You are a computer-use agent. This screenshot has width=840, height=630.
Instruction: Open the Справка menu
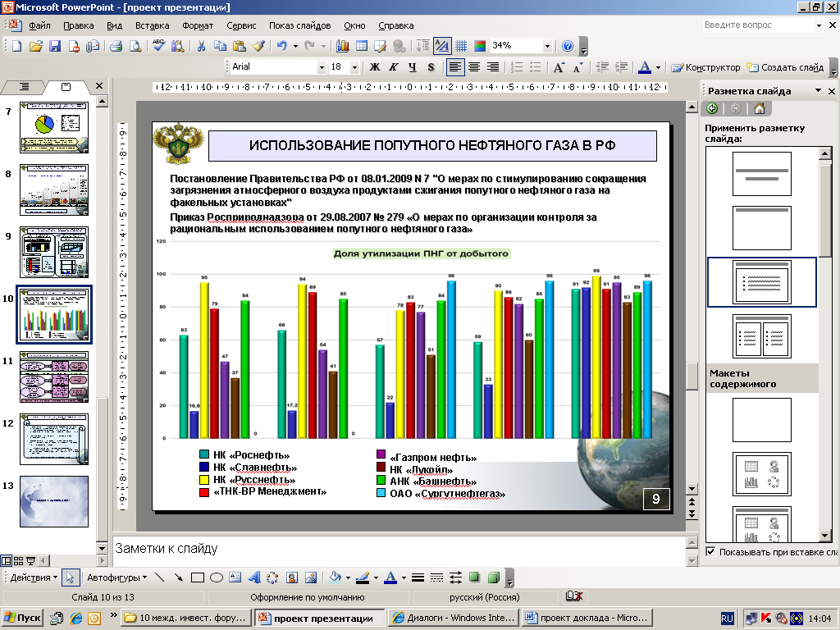tap(396, 25)
